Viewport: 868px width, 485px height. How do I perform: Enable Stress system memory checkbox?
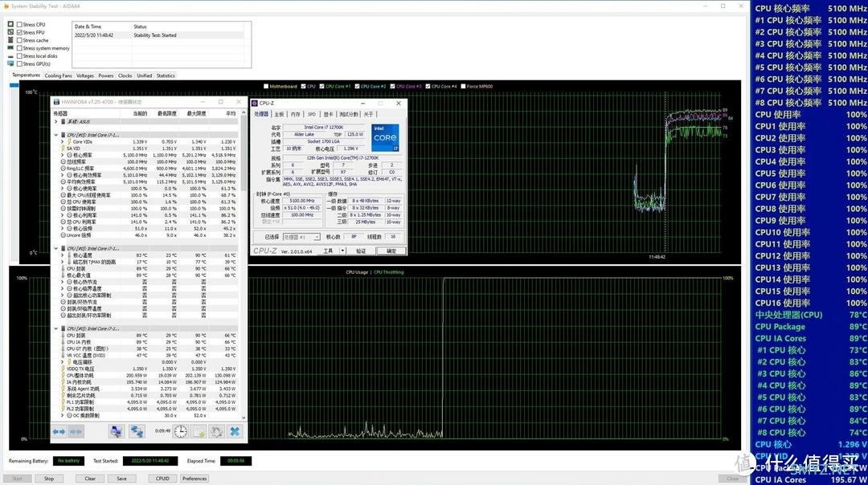[x=19, y=48]
